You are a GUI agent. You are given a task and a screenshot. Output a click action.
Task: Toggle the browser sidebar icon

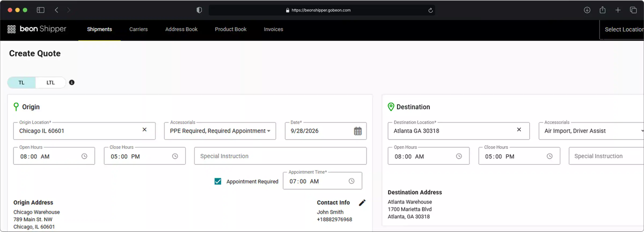pyautogui.click(x=41, y=10)
